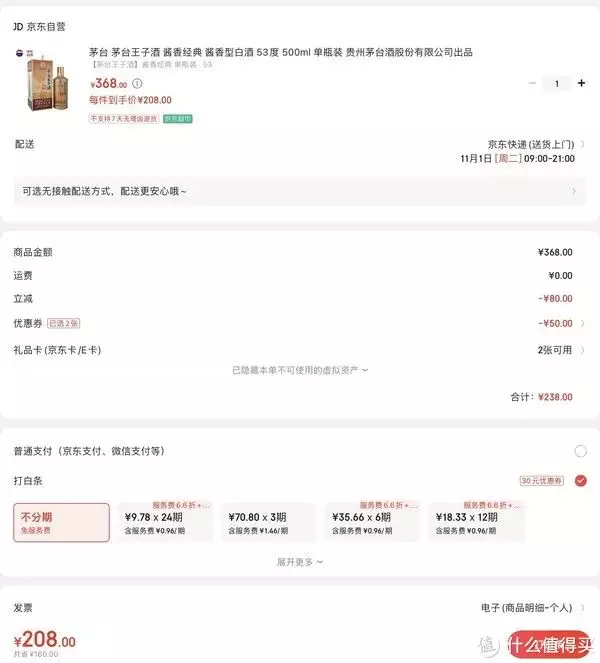Open delivery options via 京东快递 chevron
The width and height of the screenshot is (600, 663).
583,145
